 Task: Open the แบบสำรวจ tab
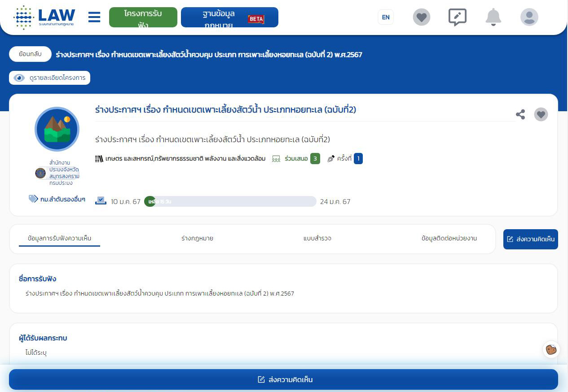317,239
